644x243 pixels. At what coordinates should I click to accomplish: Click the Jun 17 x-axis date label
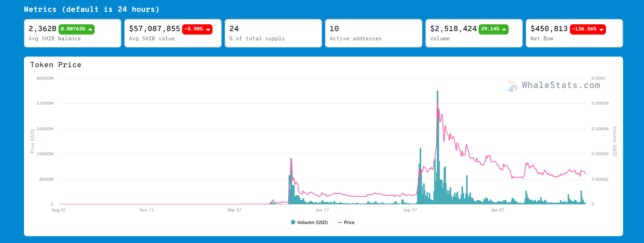click(x=322, y=210)
